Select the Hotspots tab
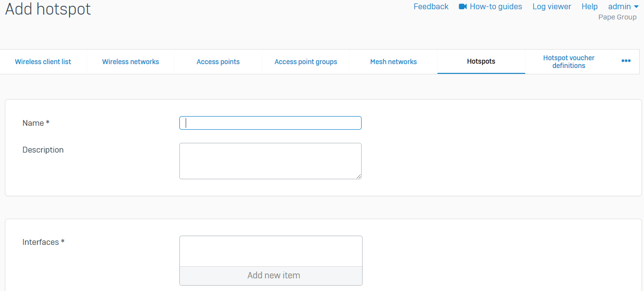Screen dimensions: 644x291 click(x=481, y=62)
